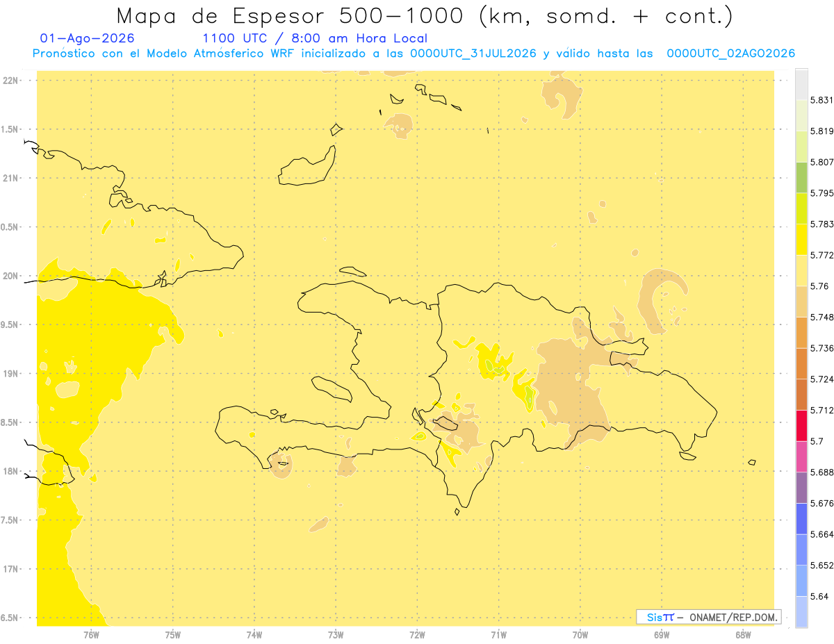Click the 17N latitude label
Viewport: 834px width, 644px height.
10,570
